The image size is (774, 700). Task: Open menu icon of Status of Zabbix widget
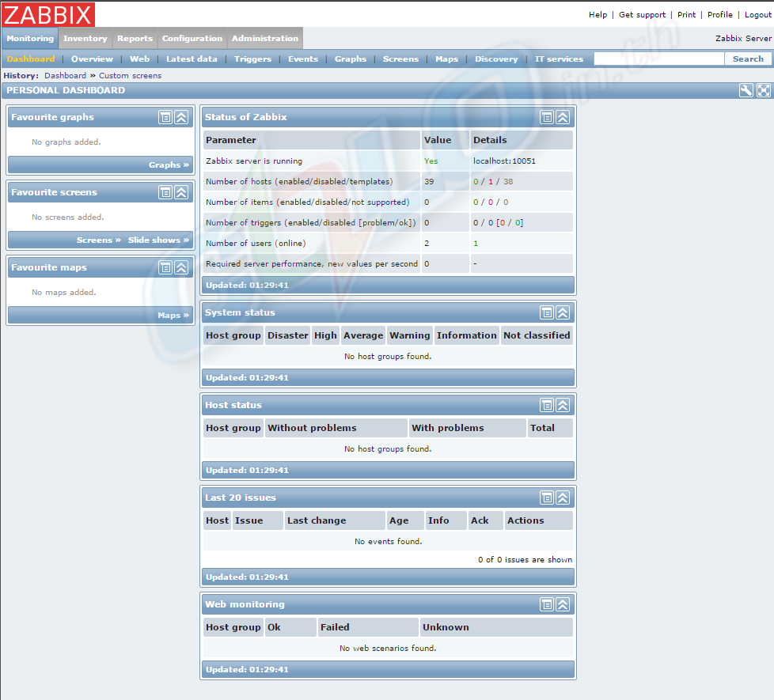click(546, 117)
